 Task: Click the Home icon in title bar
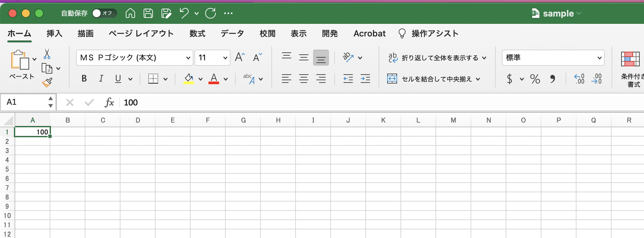(130, 13)
